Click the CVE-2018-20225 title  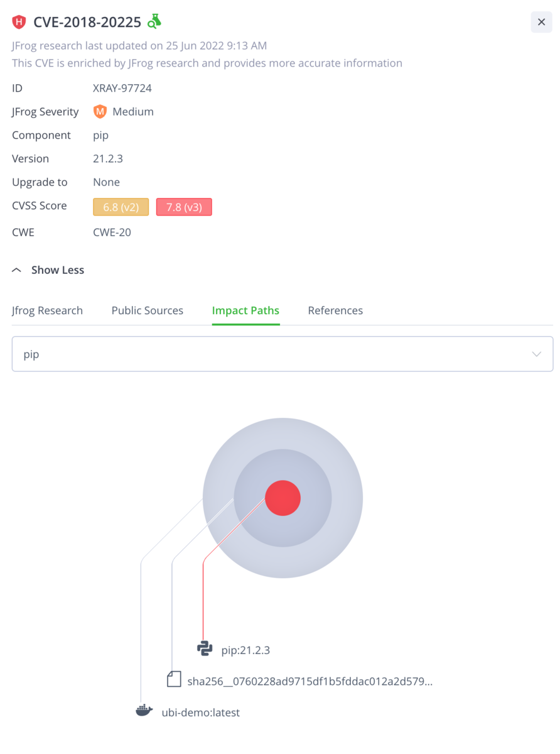pos(87,23)
